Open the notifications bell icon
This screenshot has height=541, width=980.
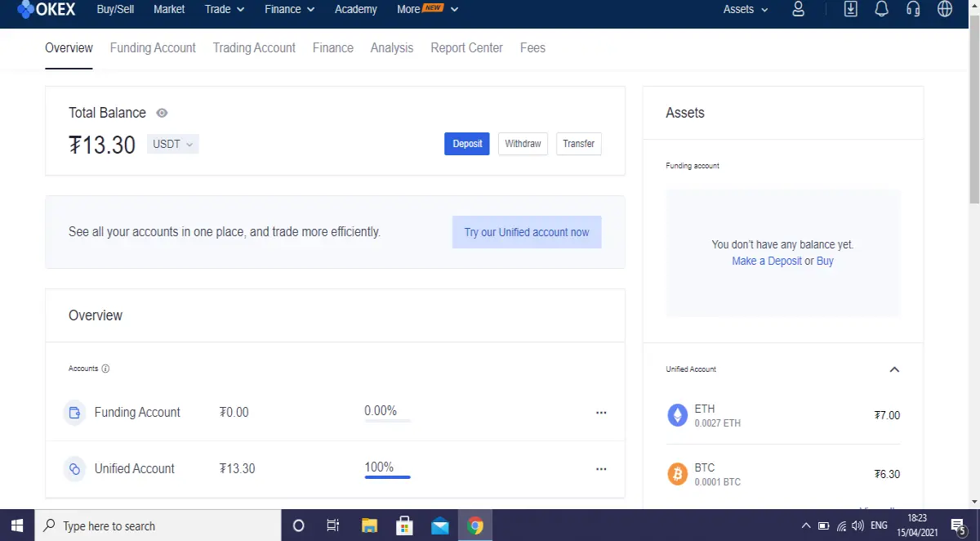coord(882,10)
